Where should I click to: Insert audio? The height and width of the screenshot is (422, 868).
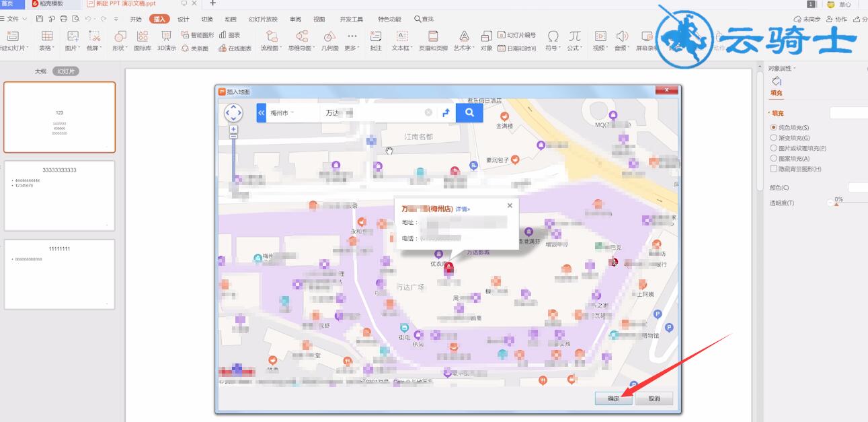coord(621,40)
